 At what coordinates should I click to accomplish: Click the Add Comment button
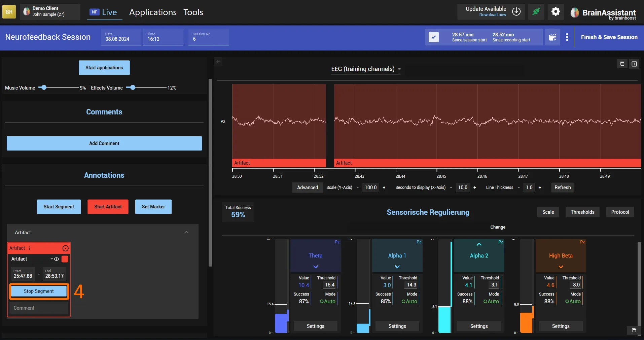(104, 143)
